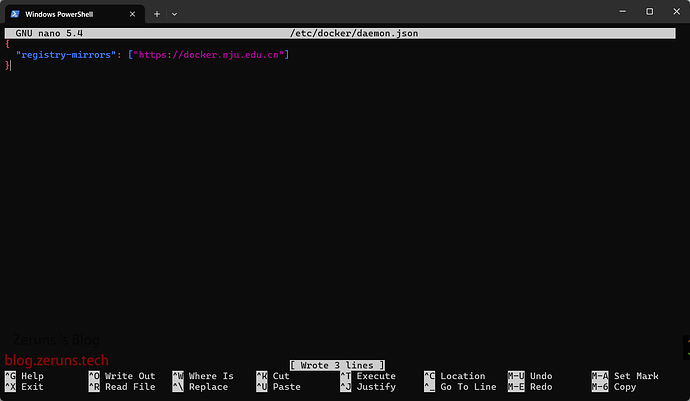690x401 pixels.
Task: Place cursor at closing brace line
Action: [7, 66]
